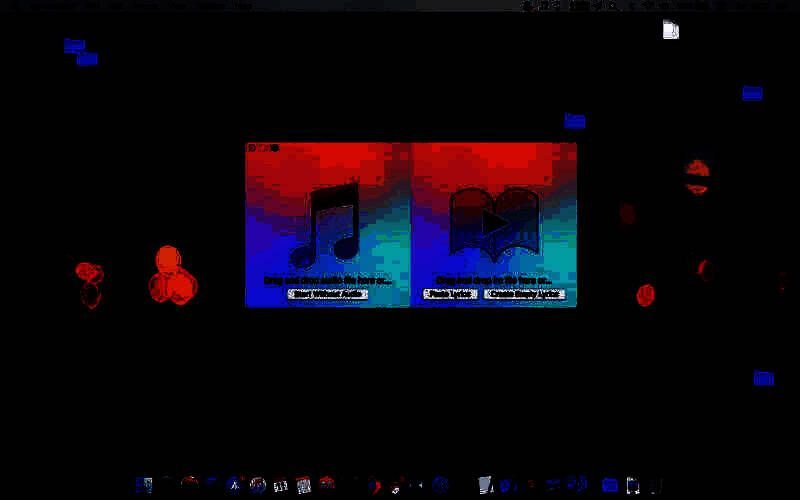Viewport: 800px width, 500px height.
Task: Select the folder below the white document icon
Action: click(752, 93)
